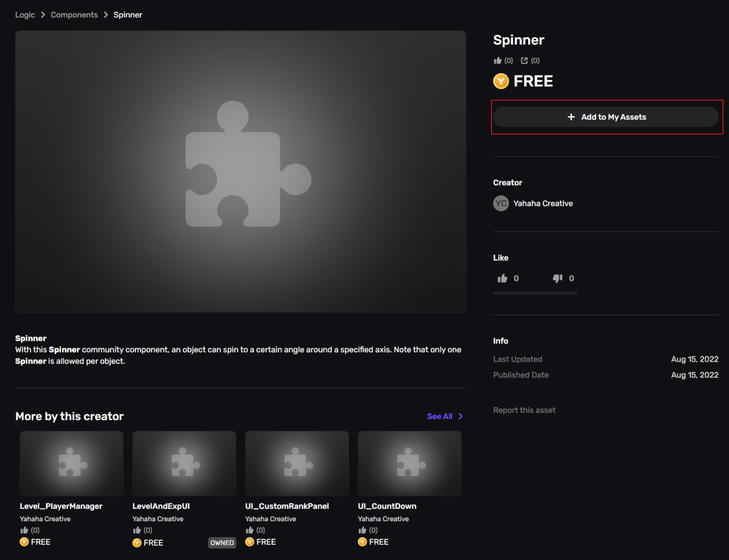729x560 pixels.
Task: Open the LevelAndExpUI asset thumbnail
Action: point(184,463)
